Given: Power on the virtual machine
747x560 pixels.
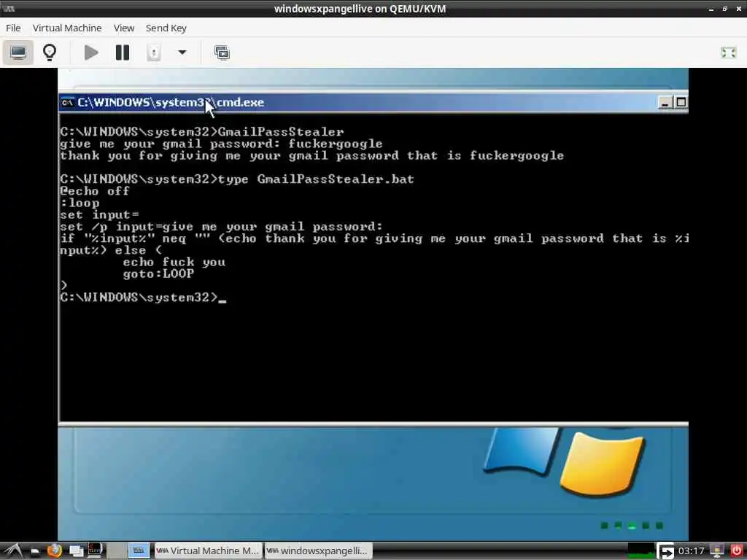Looking at the screenshot, I should point(91,52).
